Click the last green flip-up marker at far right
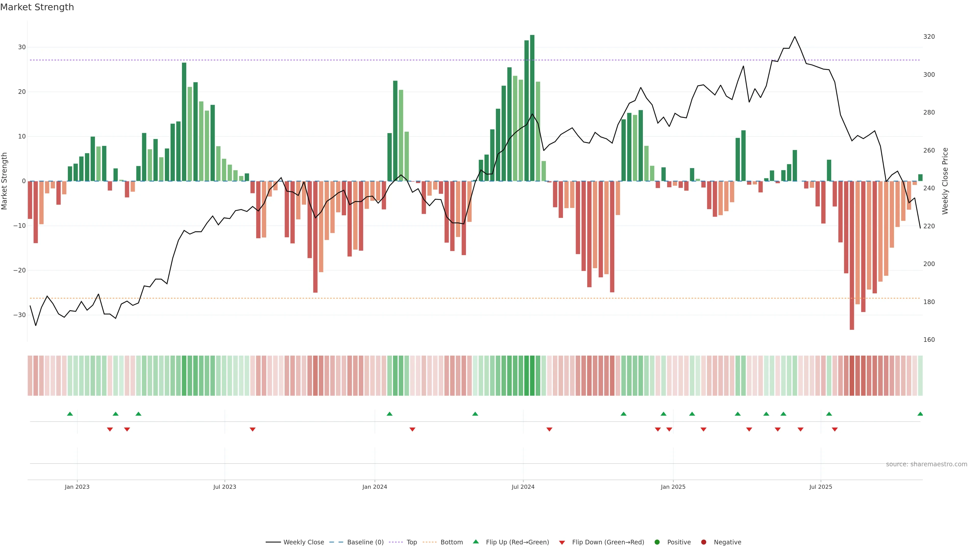Viewport: 980px width, 551px height. [920, 414]
